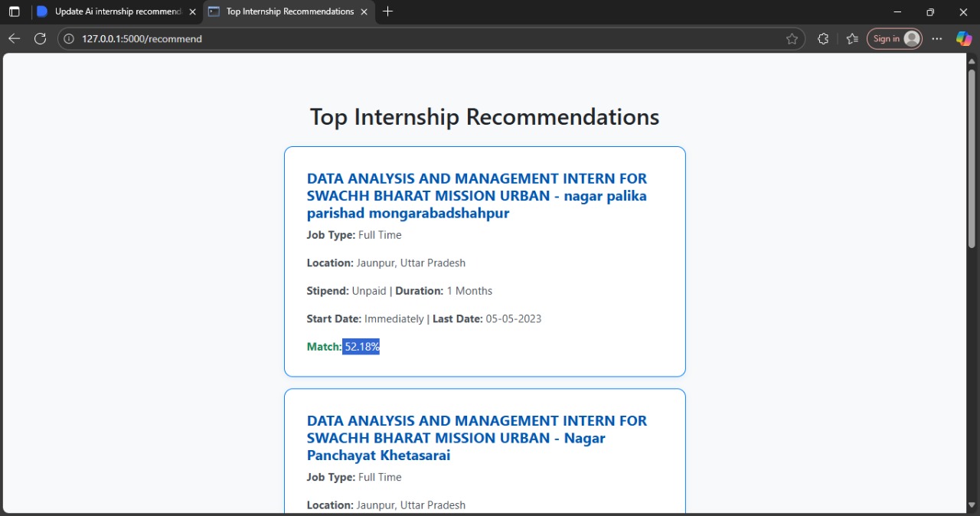This screenshot has height=516, width=980.
Task: Click Location Jaunpur in second card
Action: 386,505
